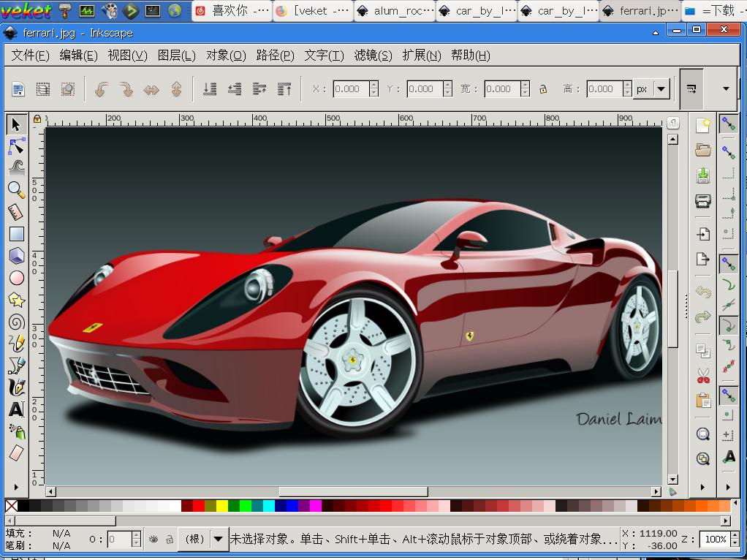Rotate selection 90 degrees clockwise
Viewport: 747px width, 560px height.
tap(126, 89)
